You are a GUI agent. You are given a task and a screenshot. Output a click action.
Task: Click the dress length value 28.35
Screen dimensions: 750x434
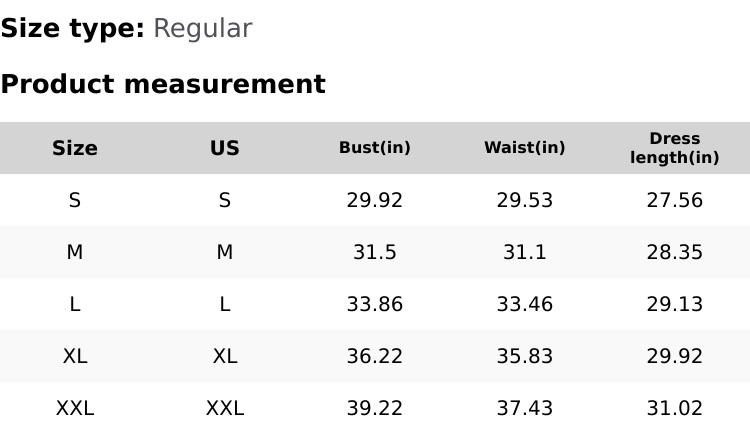click(x=675, y=252)
